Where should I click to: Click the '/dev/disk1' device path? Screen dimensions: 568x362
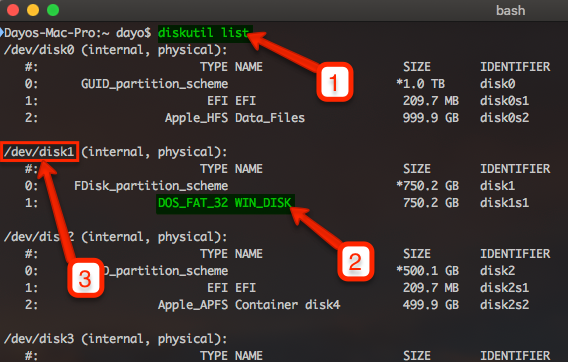pyautogui.click(x=39, y=152)
